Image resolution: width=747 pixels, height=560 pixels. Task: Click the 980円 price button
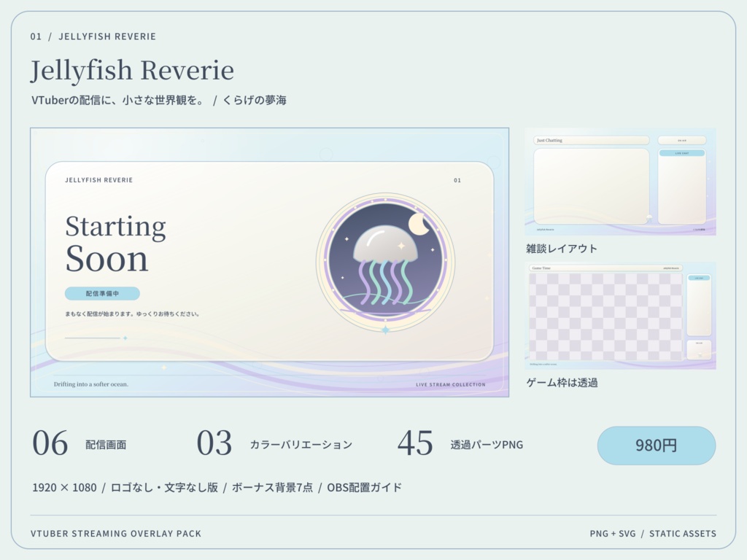[656, 446]
